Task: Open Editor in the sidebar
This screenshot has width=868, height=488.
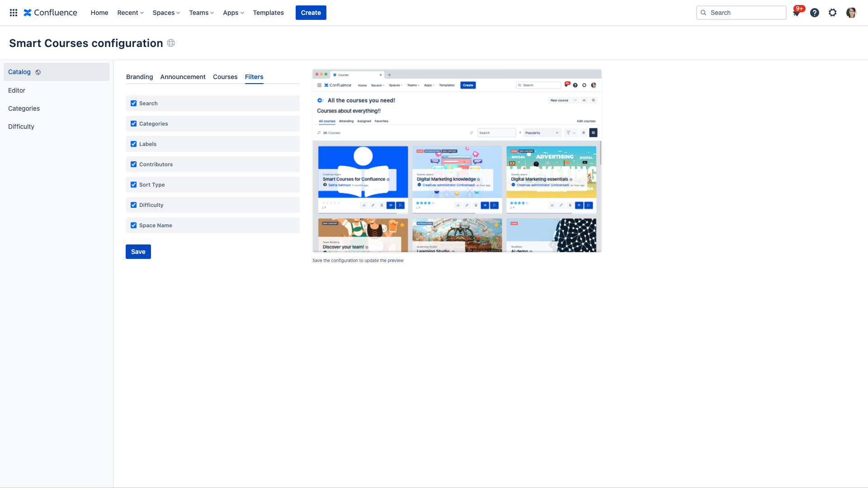Action: tap(57, 90)
